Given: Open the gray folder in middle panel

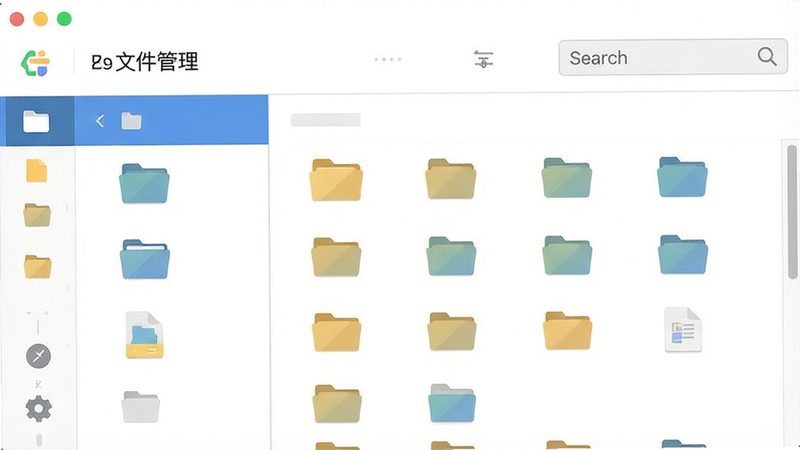Looking at the screenshot, I should point(141,407).
